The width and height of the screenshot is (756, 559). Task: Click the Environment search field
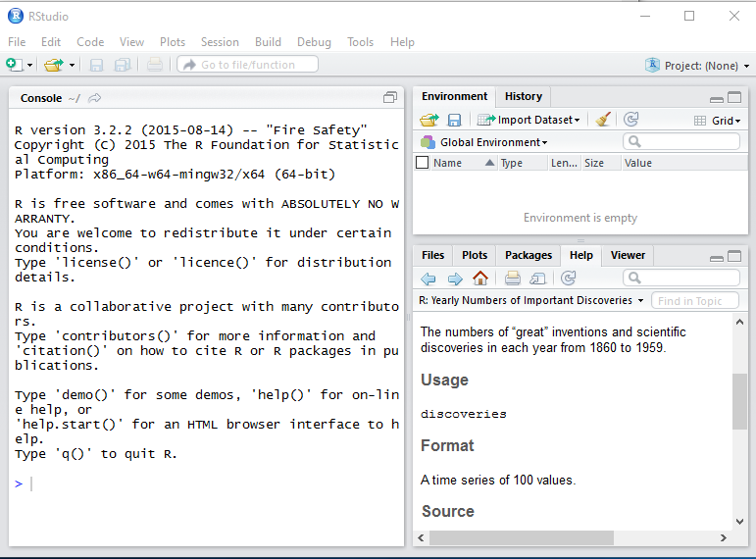pos(681,141)
